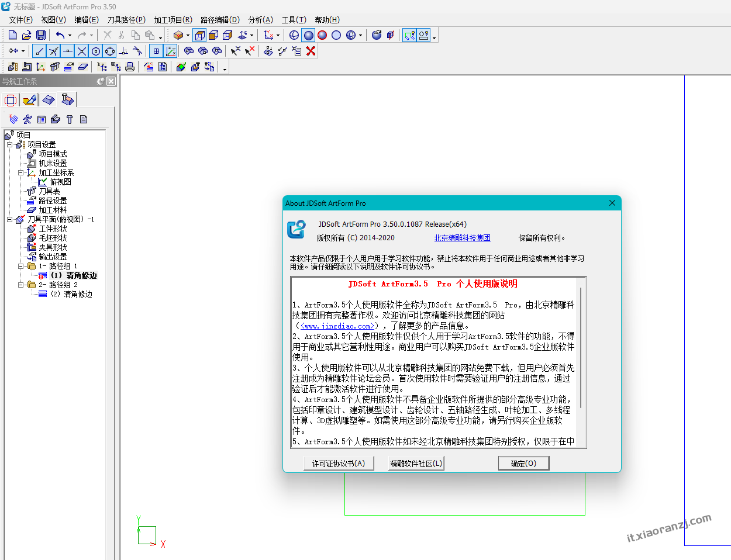Screen dimensions: 731x560
Task: Click the T-shaped tool icon in navigation panel
Action: (70, 119)
